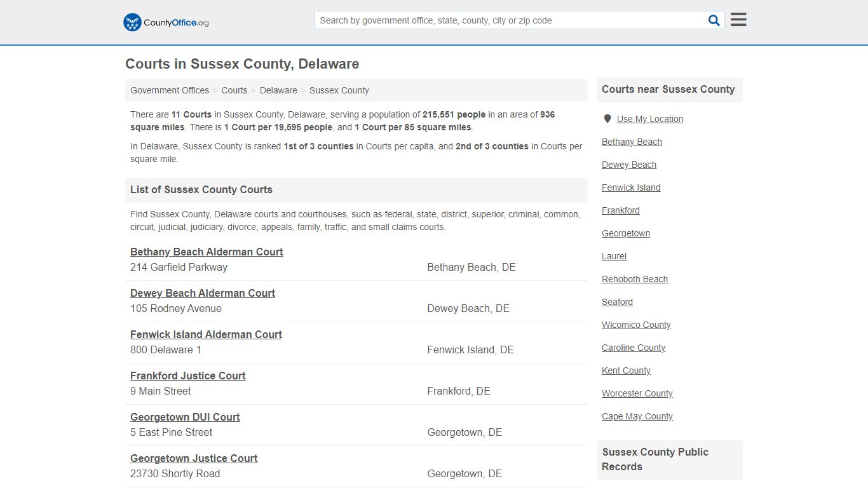
Task: Click the Courts in Sussex County, Delaware heading
Action: pyautogui.click(x=242, y=64)
